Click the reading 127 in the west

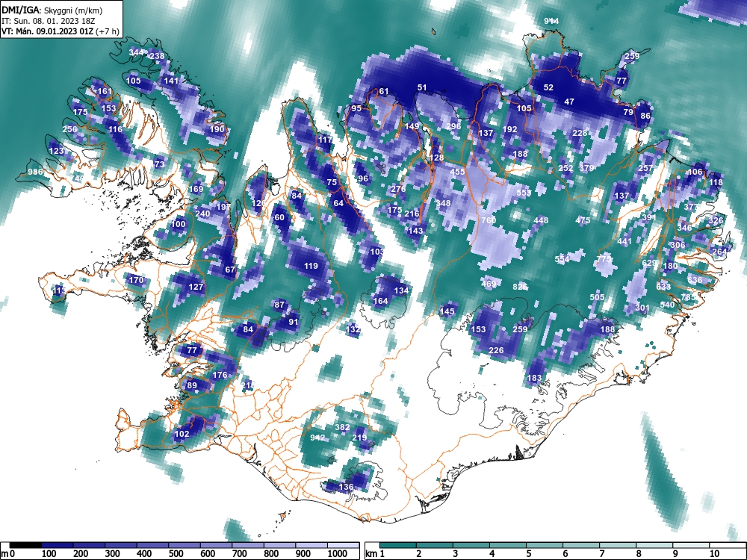coord(196,287)
